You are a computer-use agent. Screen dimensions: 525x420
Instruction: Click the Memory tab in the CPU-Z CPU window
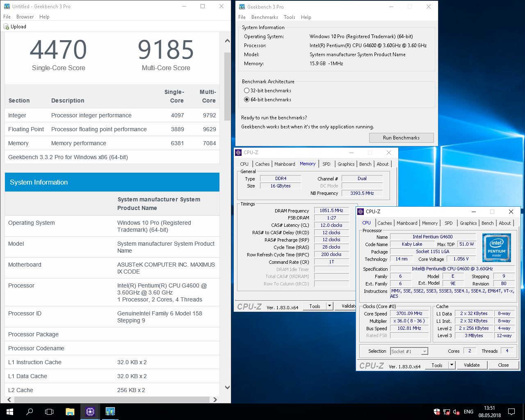(x=430, y=223)
